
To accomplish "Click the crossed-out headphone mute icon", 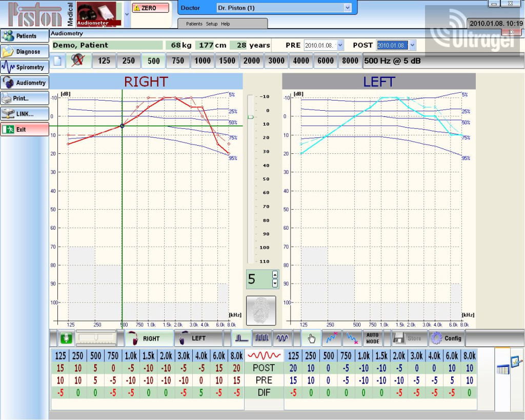I will click(78, 61).
